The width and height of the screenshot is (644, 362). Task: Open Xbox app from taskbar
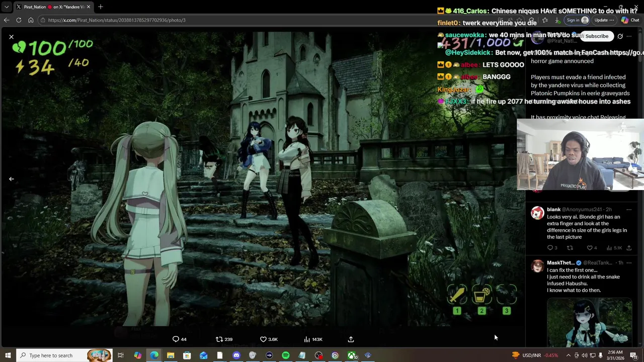(352, 355)
